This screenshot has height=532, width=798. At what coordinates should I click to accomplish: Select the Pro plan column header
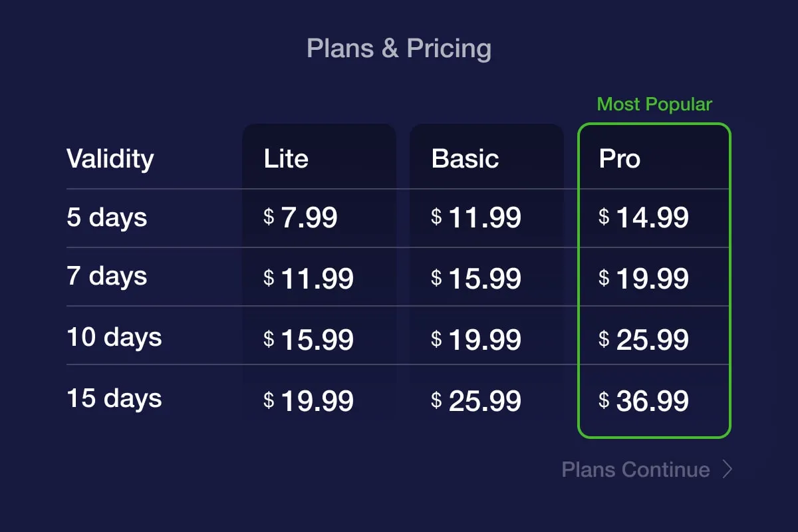tap(620, 159)
